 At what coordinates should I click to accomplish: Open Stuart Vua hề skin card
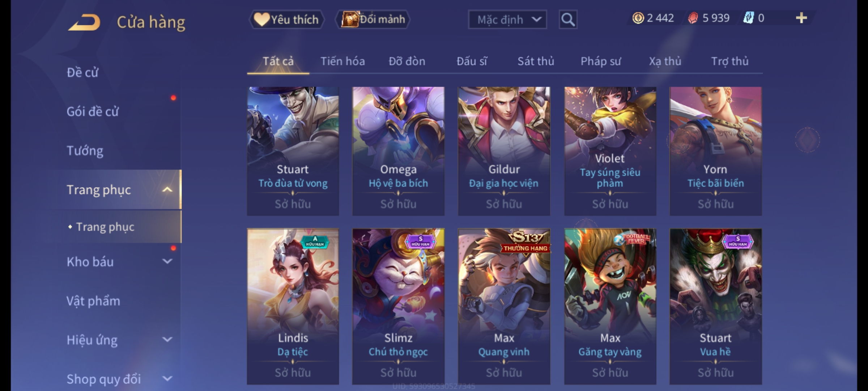tap(715, 306)
